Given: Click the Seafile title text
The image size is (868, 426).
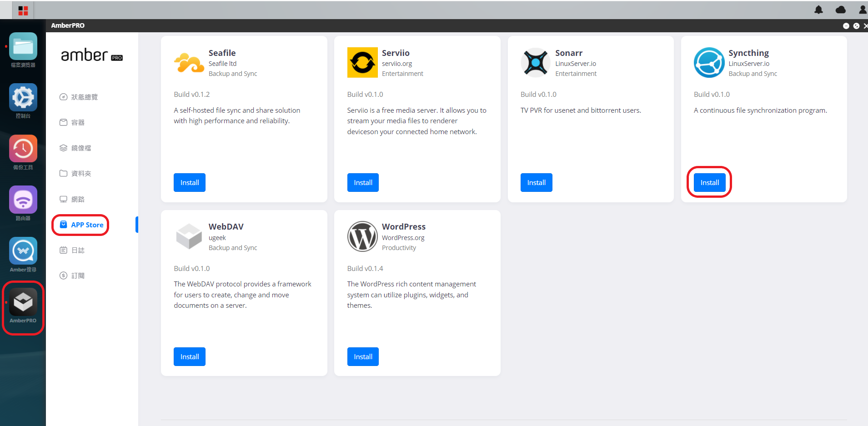Looking at the screenshot, I should (222, 53).
